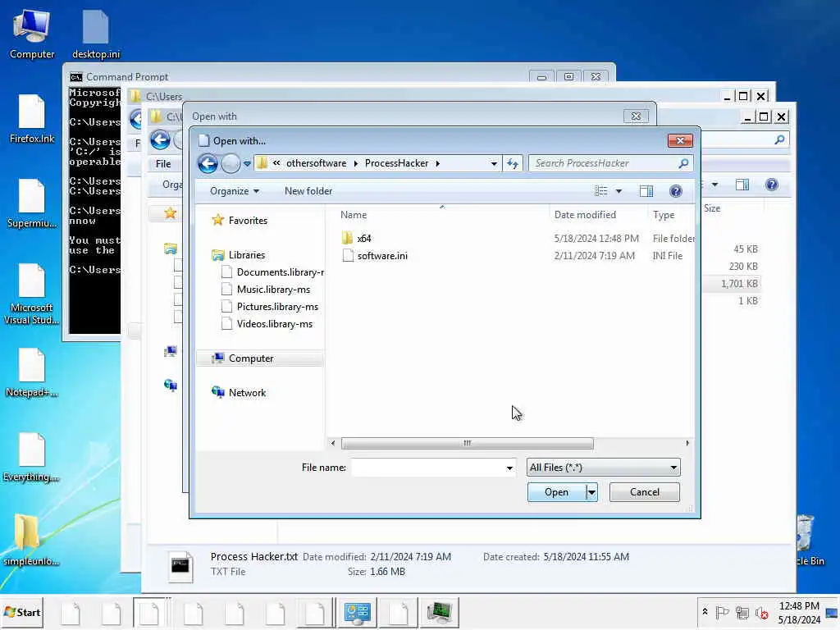The height and width of the screenshot is (630, 840).
Task: Click the 1,701 KB size entry
Action: pos(739,283)
